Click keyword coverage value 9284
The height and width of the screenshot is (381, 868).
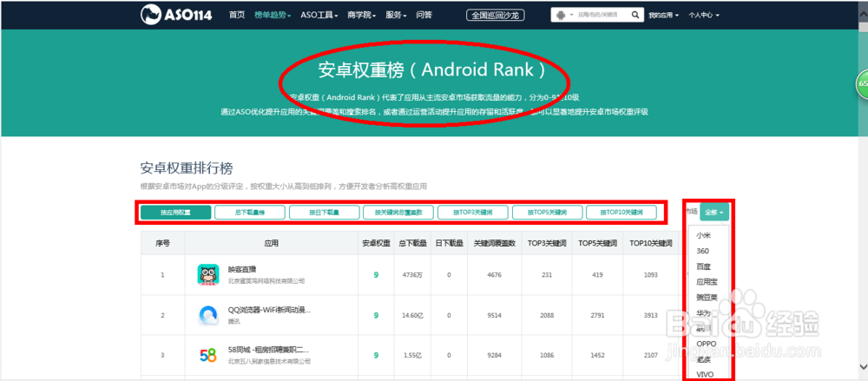495,355
